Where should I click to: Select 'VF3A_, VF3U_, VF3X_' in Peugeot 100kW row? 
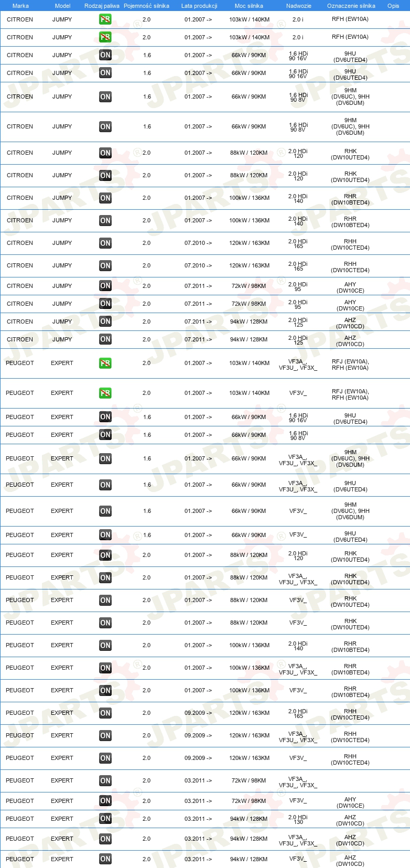[298, 669]
